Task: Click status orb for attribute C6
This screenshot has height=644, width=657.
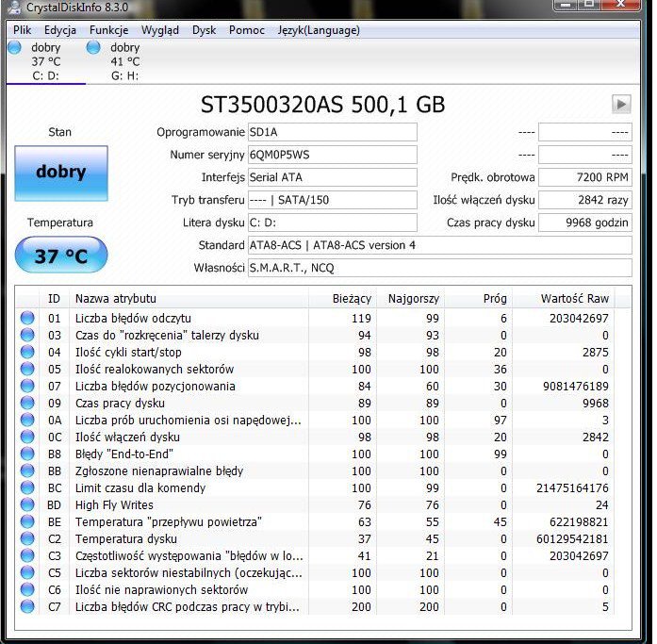Action: pyautogui.click(x=27, y=589)
